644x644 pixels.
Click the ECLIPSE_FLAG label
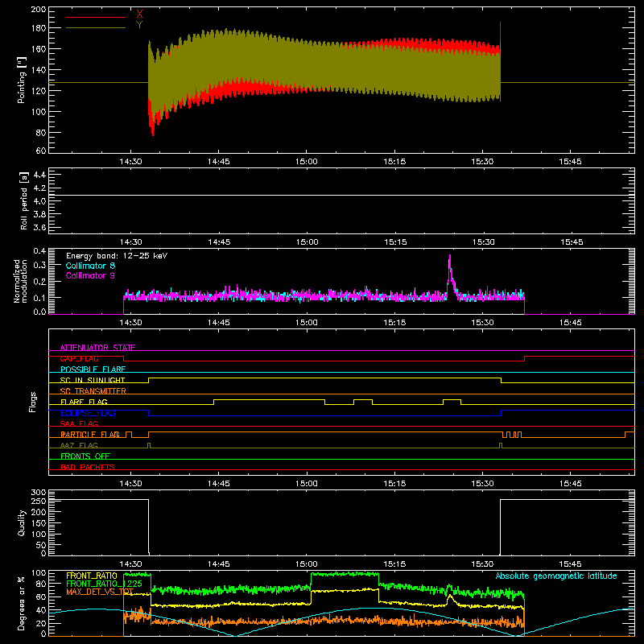[88, 413]
